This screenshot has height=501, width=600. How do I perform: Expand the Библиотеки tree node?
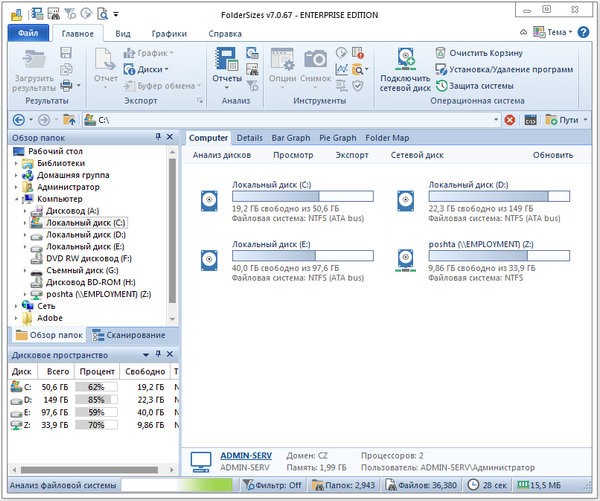[x=16, y=163]
